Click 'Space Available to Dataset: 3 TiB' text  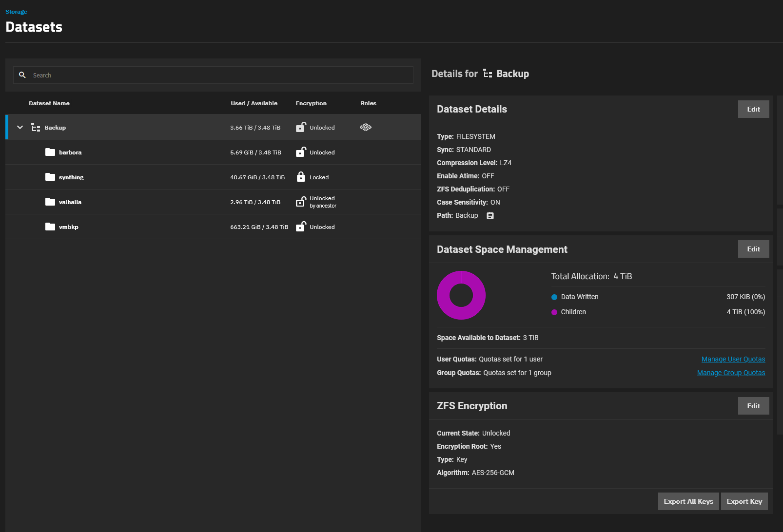pos(488,338)
